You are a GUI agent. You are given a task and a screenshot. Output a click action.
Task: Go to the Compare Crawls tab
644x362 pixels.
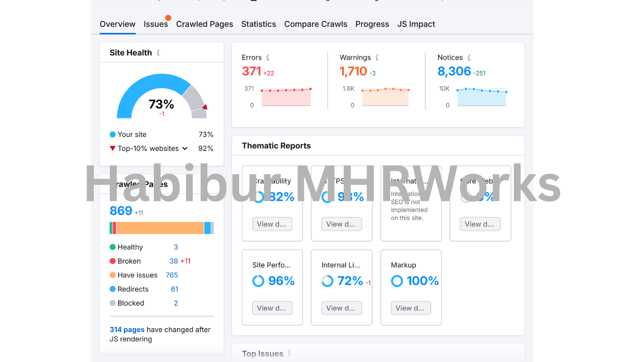click(x=316, y=24)
